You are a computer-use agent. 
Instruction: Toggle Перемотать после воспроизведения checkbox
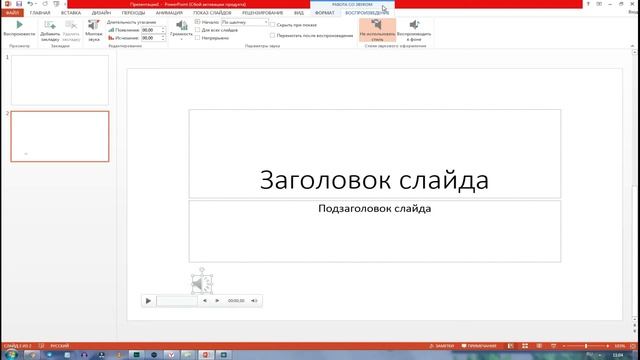coord(272,36)
